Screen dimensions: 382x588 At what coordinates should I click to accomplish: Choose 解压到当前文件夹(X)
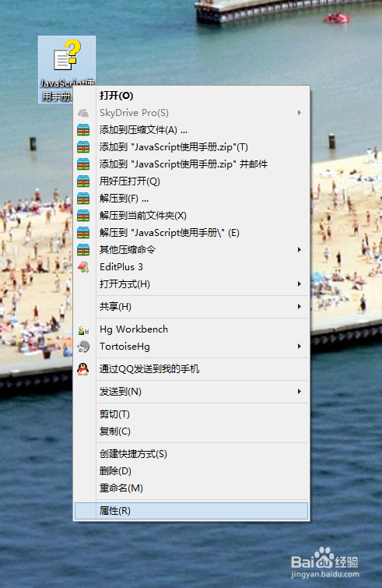coord(191,215)
